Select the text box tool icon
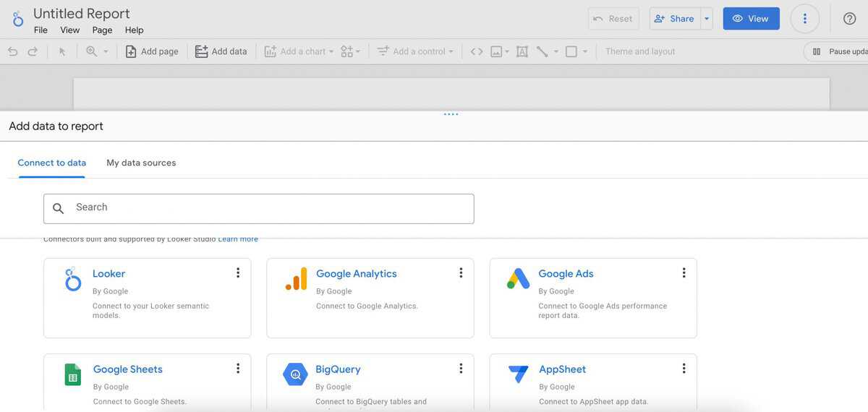Screen dimensions: 868x412 522,51
